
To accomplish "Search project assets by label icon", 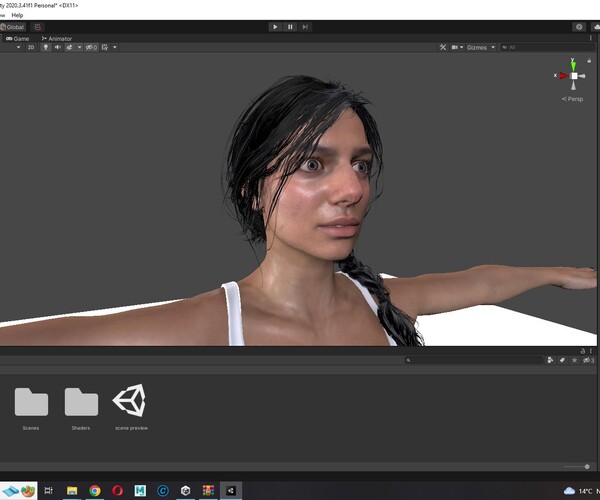I will tap(562, 360).
